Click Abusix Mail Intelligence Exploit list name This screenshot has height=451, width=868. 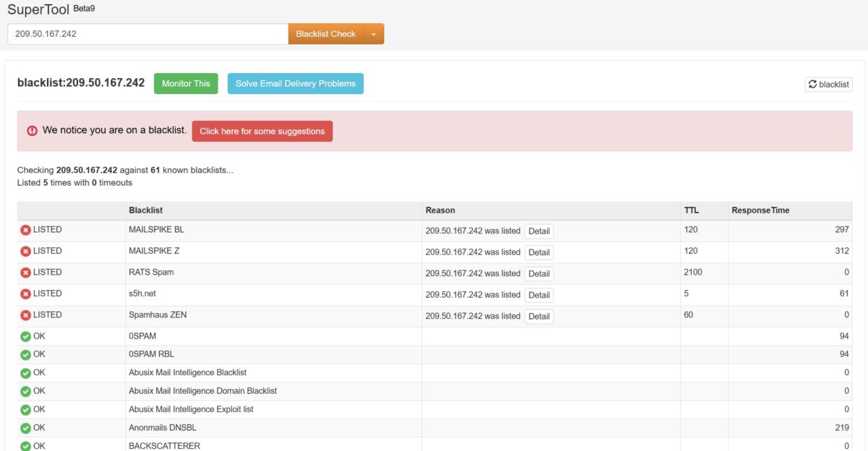tap(191, 409)
